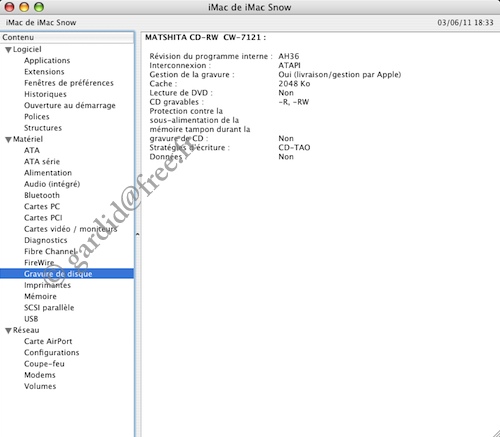Select Cartes PCI entry

pyautogui.click(x=43, y=218)
